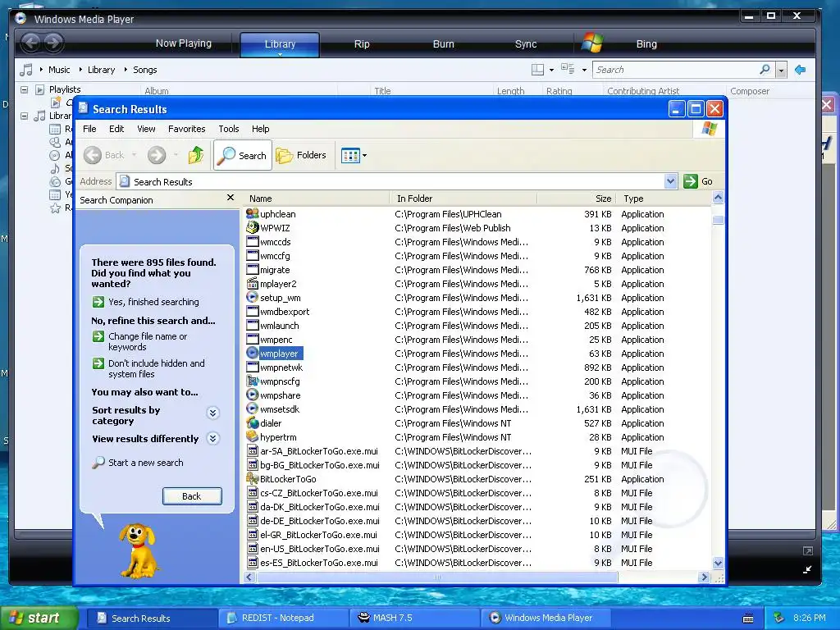Image resolution: width=840 pixels, height=630 pixels.
Task: Open the View menu
Action: point(146,129)
